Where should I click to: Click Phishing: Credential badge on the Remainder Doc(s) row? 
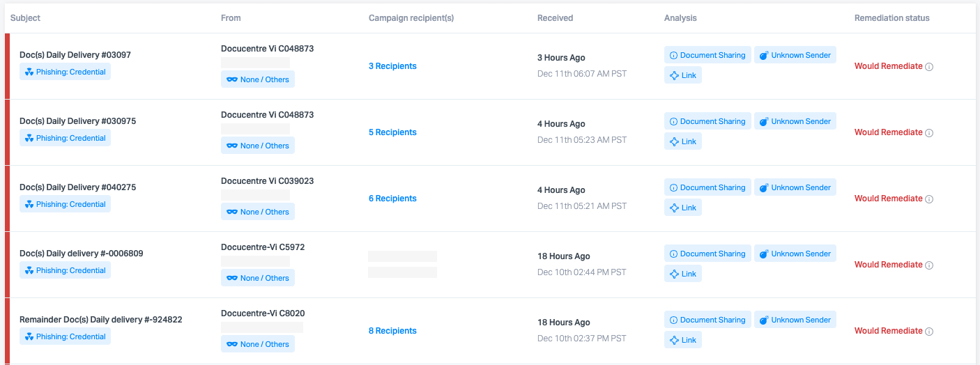click(65, 336)
